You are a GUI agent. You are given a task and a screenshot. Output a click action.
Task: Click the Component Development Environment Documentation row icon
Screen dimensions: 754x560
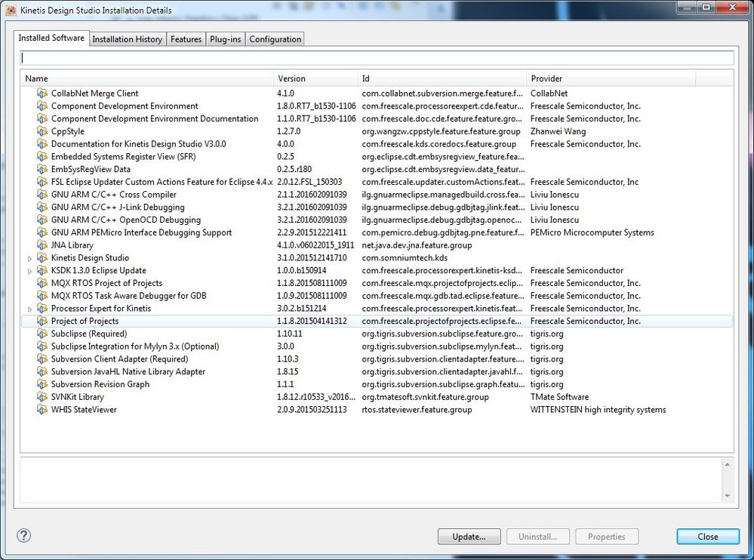coord(42,118)
